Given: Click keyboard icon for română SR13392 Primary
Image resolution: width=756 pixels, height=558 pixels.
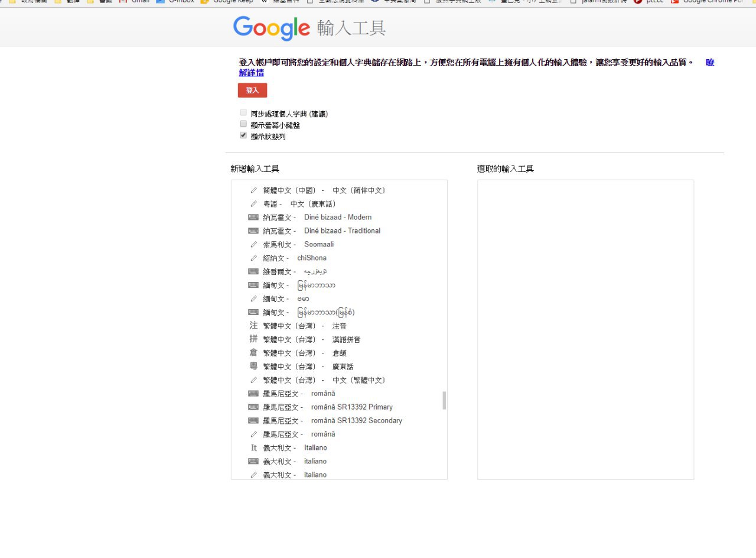Looking at the screenshot, I should [x=253, y=407].
